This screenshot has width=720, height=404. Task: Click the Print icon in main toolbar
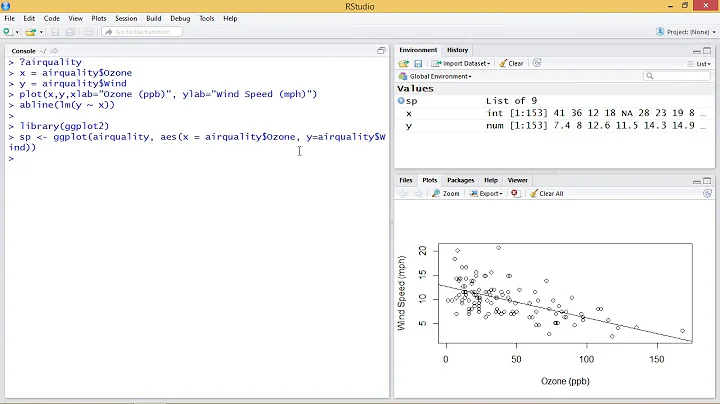pyautogui.click(x=89, y=32)
